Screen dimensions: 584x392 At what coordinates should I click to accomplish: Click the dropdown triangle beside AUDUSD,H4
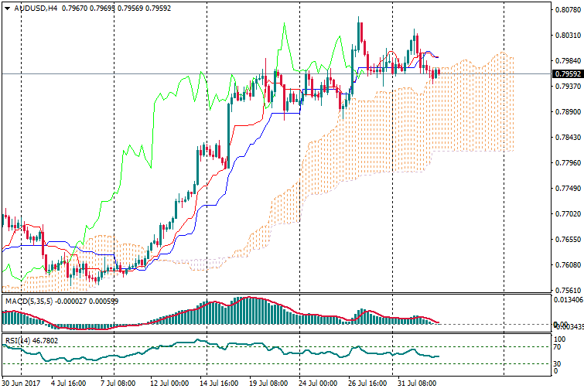7,9
